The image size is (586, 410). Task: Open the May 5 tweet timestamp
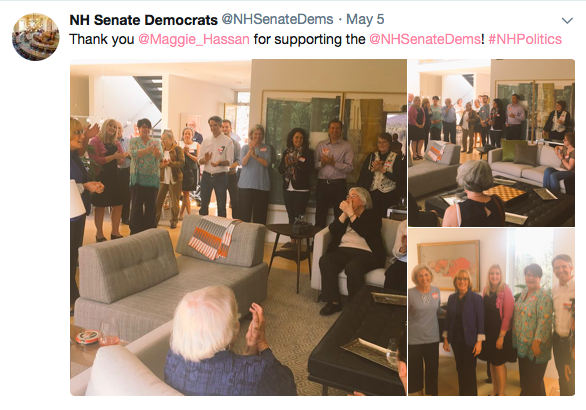tap(365, 19)
